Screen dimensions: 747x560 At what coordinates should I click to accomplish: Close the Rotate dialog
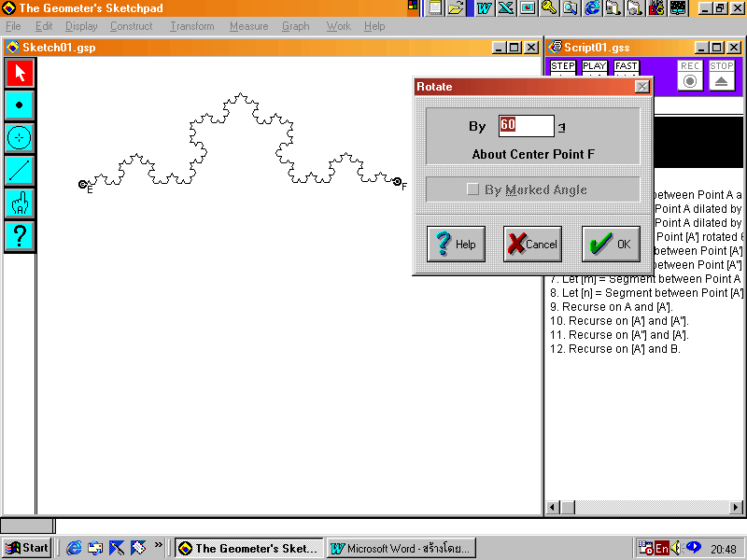[642, 87]
